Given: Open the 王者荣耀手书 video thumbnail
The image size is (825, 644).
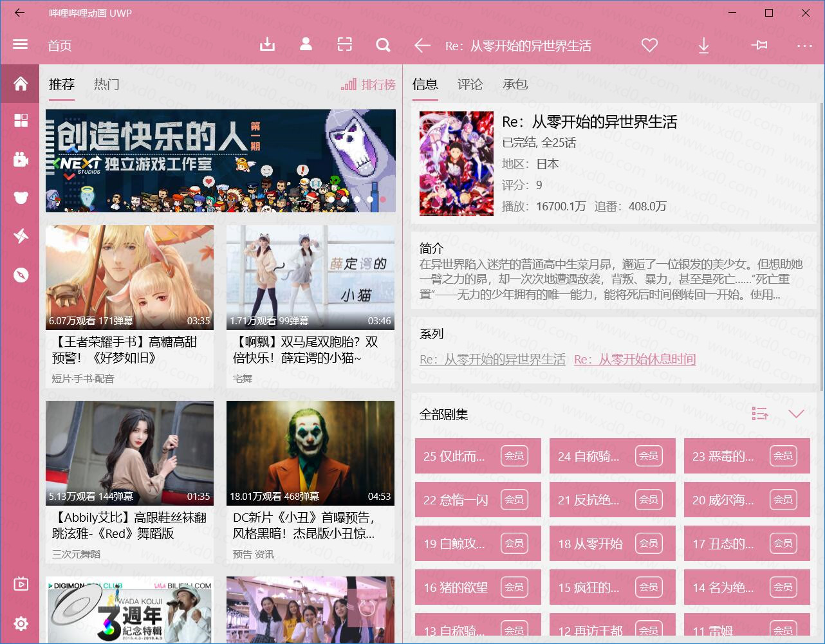Looking at the screenshot, I should pyautogui.click(x=129, y=277).
